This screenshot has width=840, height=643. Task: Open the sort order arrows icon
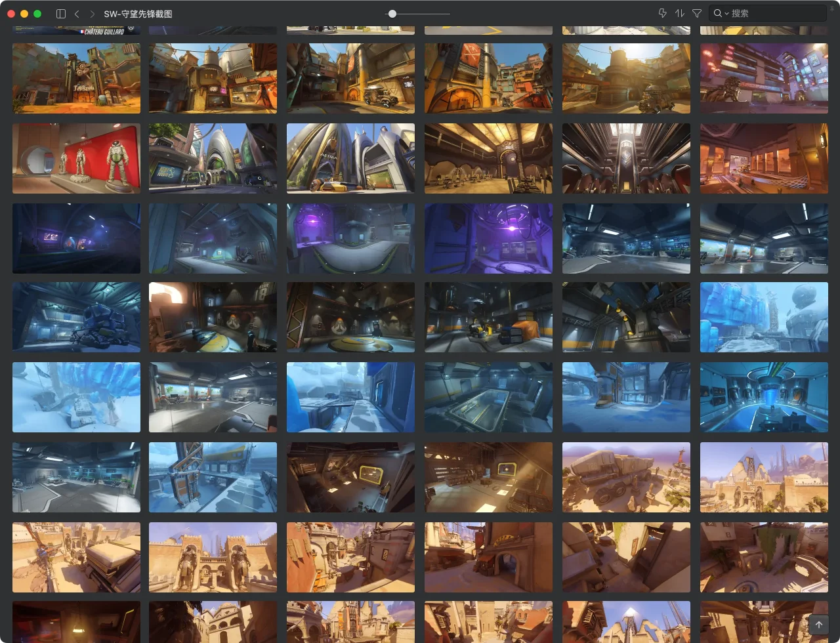click(x=680, y=13)
